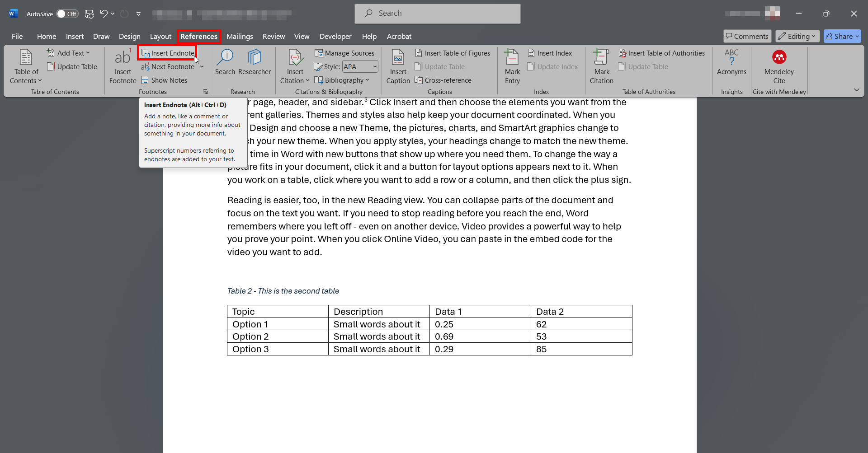868x453 pixels.
Task: Open the Next Footnote dropdown arrow
Action: tap(202, 66)
